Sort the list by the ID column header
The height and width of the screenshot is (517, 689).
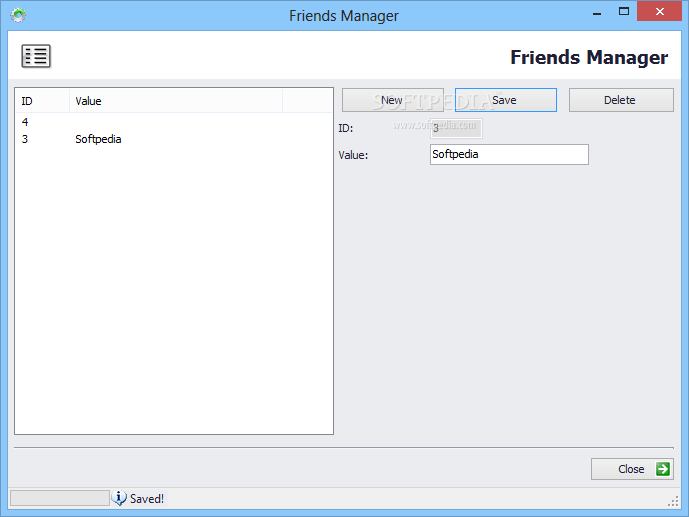tap(42, 101)
